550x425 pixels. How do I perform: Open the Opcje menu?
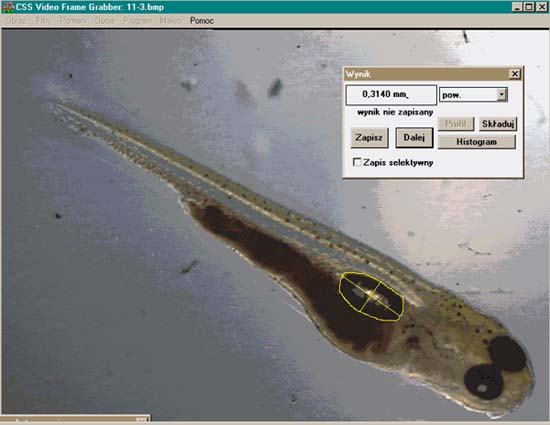coord(105,21)
